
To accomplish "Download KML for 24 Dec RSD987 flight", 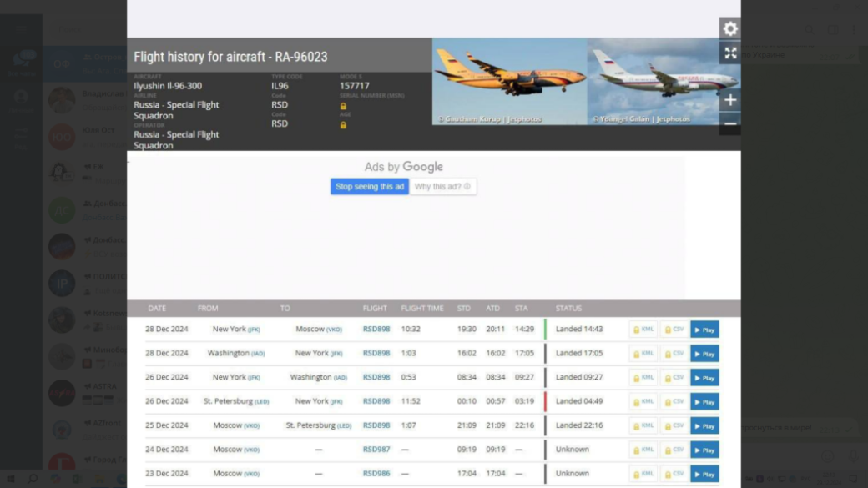I will (x=643, y=450).
